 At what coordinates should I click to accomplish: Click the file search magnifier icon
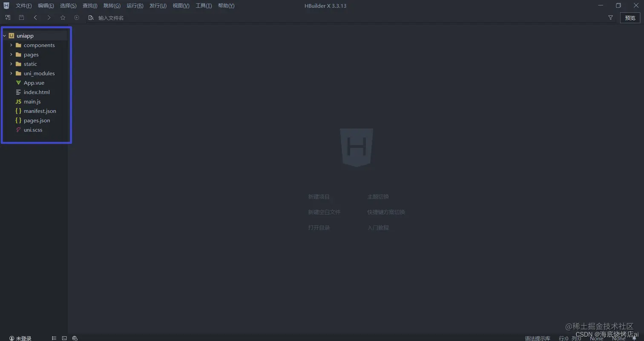91,17
